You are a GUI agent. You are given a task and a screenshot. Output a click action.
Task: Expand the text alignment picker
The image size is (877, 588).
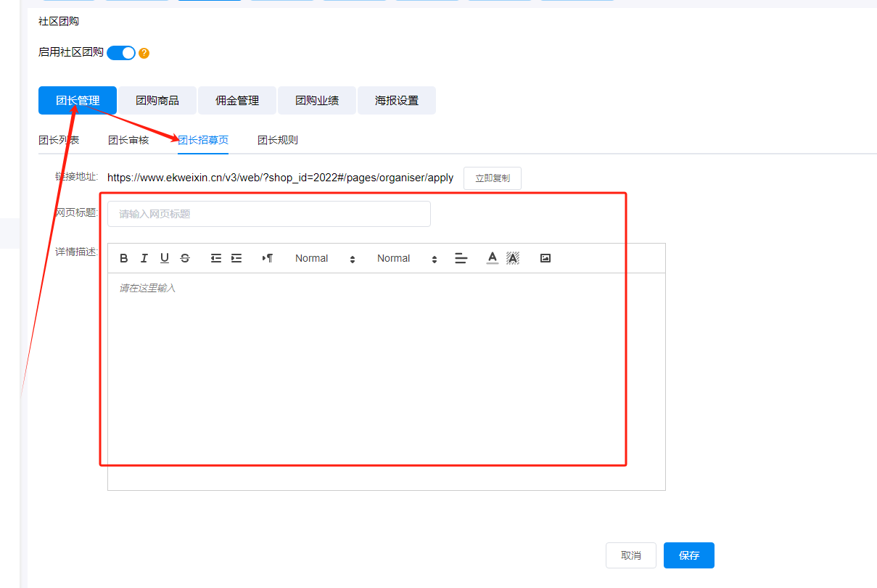[x=461, y=258]
